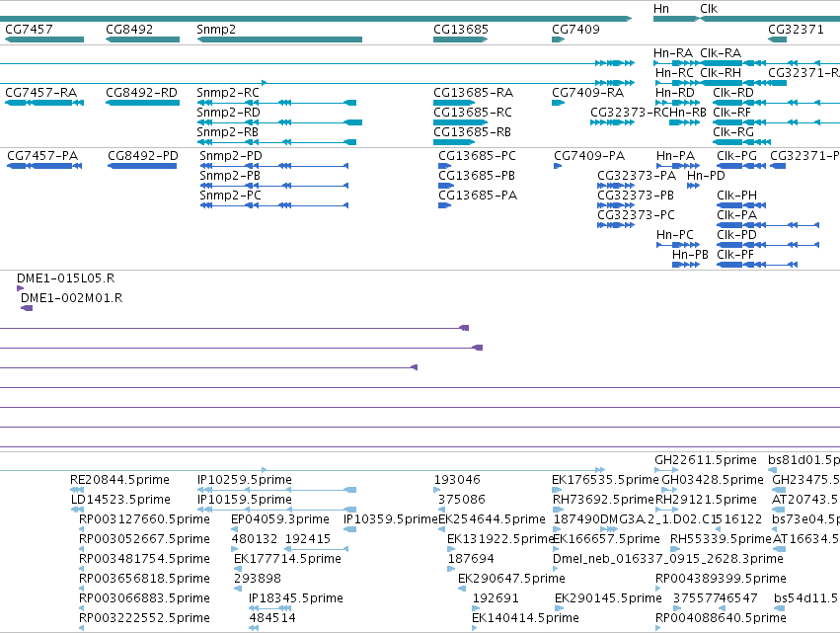The image size is (840, 633).
Task: Select EST IP18345.5prime
Action: pos(296,598)
